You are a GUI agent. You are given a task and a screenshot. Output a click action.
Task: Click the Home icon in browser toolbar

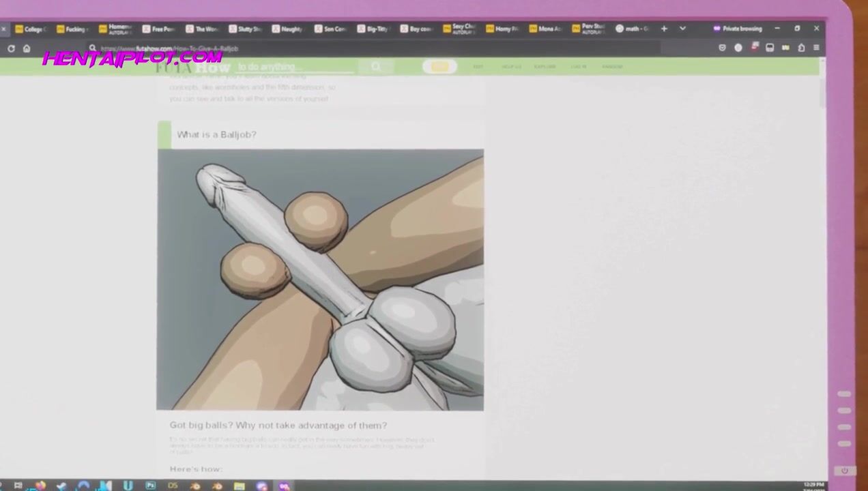(27, 48)
